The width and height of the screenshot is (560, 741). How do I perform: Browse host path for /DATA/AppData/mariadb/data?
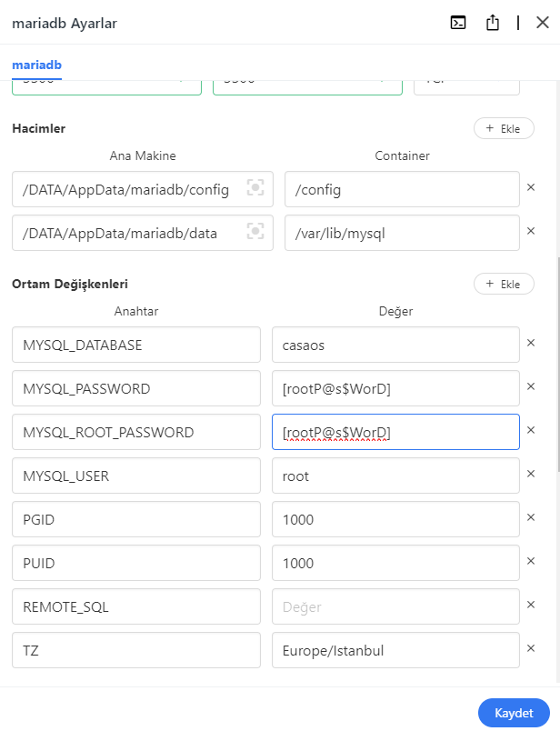[255, 231]
